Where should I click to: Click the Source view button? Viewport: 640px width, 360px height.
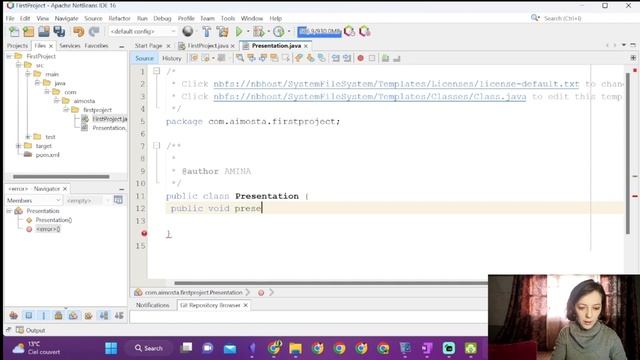point(144,58)
